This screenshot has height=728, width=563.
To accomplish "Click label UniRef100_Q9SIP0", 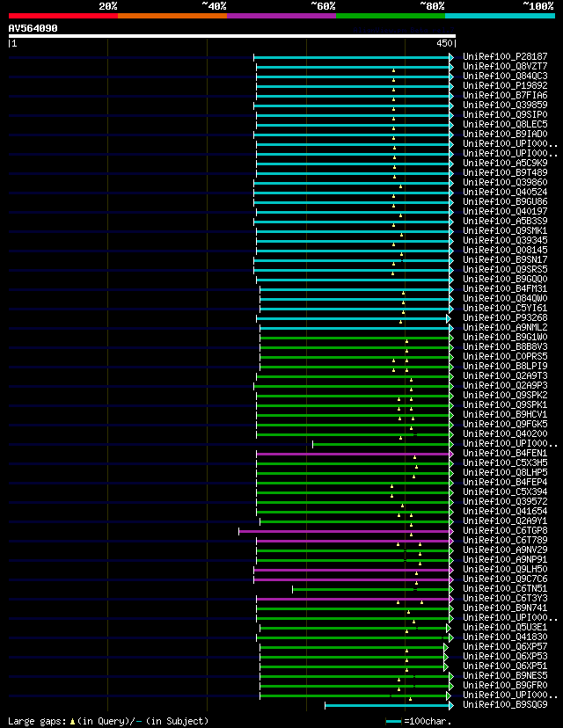I will [505, 114].
